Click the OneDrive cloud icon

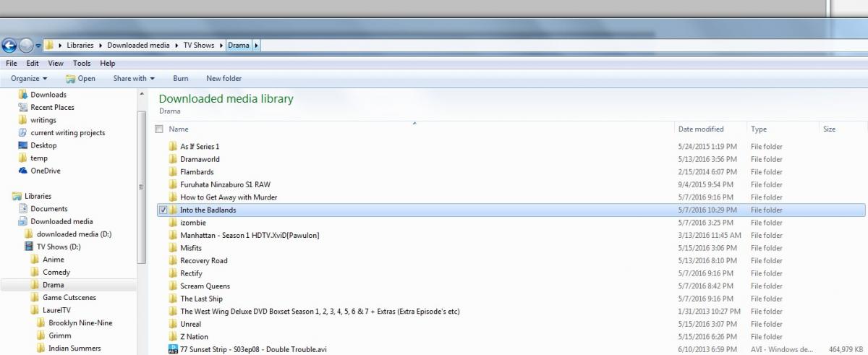pos(23,171)
